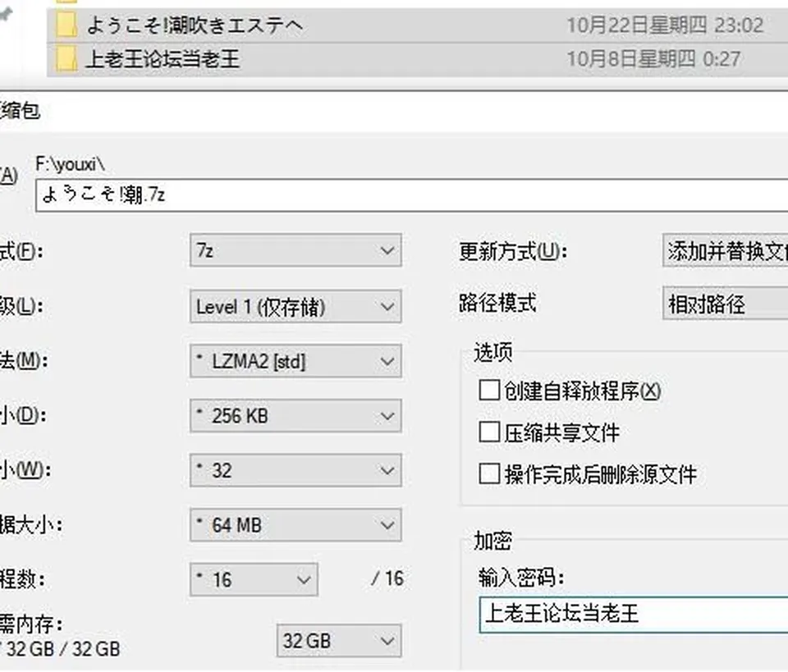Click the archive name field ending in .7z

coord(411,194)
